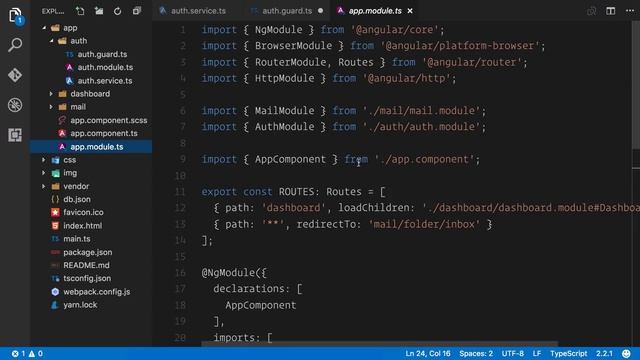Collapse the auth folder
The height and width of the screenshot is (360, 640).
51,41
